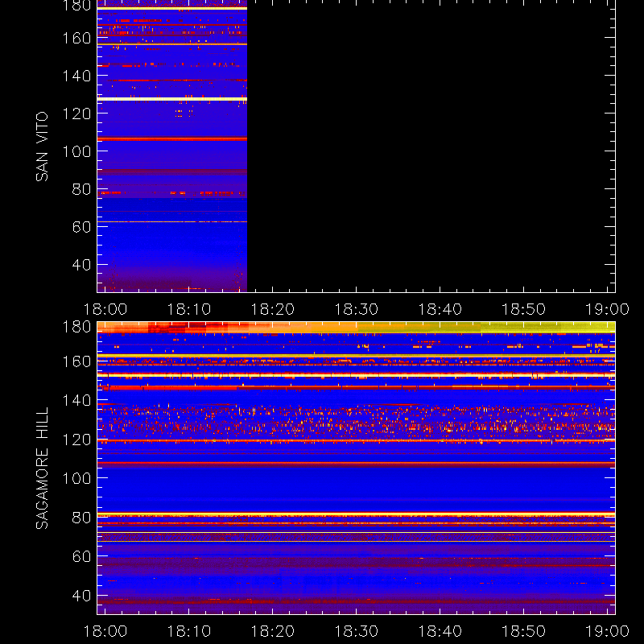Select the 120 tick label on San Vito axis

[x=76, y=114]
